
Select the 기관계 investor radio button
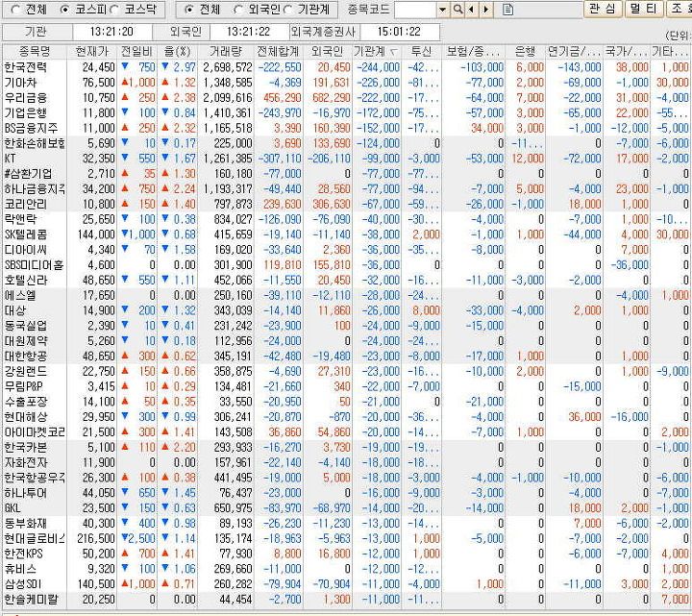(287, 10)
